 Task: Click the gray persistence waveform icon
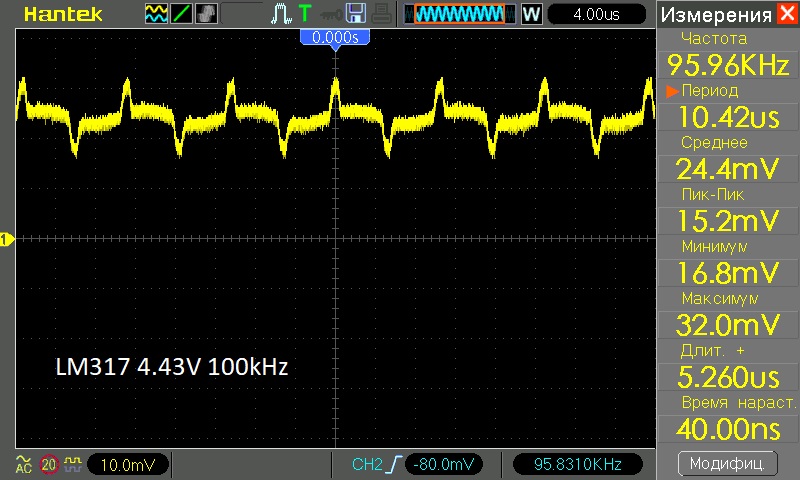207,14
